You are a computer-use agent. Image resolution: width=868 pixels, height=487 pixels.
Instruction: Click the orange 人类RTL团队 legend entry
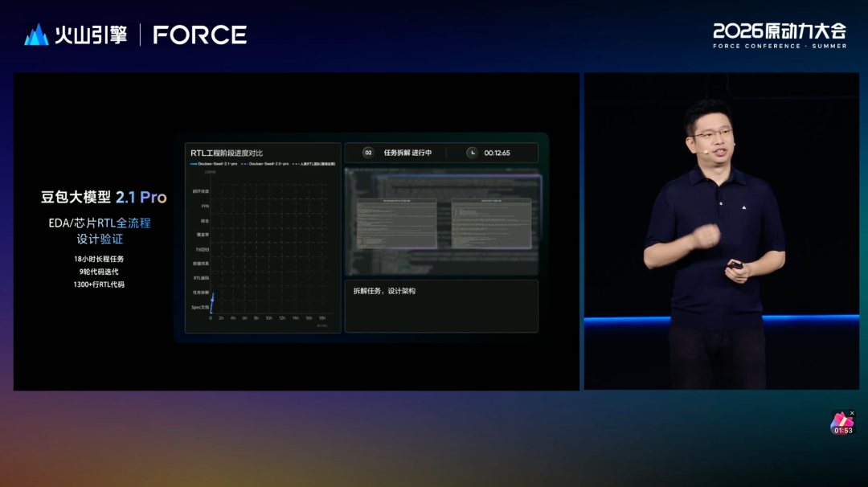click(314, 164)
